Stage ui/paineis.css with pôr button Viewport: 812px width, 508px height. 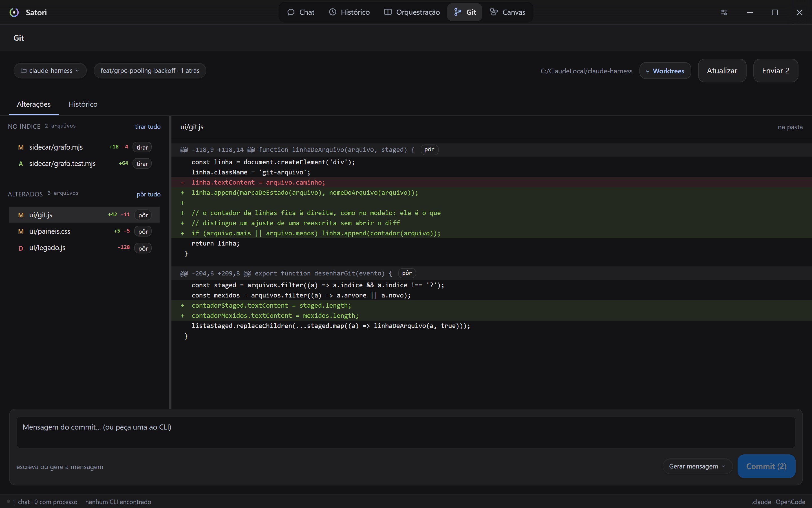tap(143, 231)
